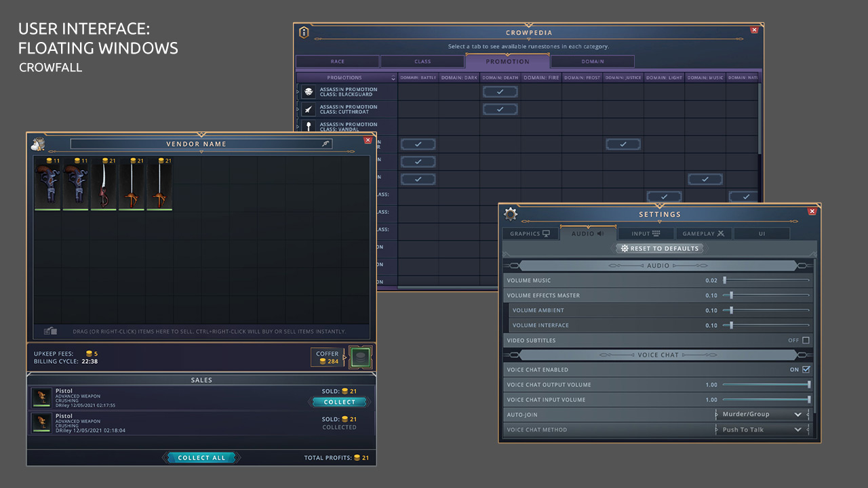Select the Promotion tab in Crowpedia
This screenshot has height=488, width=868.
tap(507, 62)
